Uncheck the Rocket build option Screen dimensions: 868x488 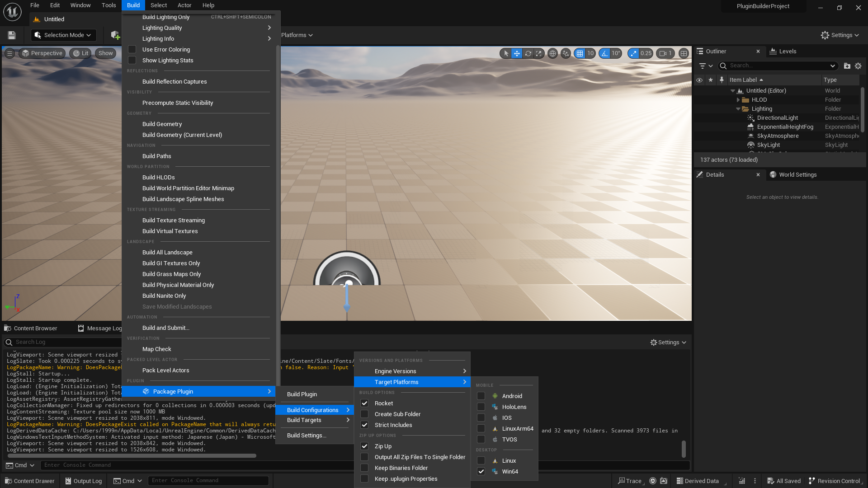click(x=364, y=403)
